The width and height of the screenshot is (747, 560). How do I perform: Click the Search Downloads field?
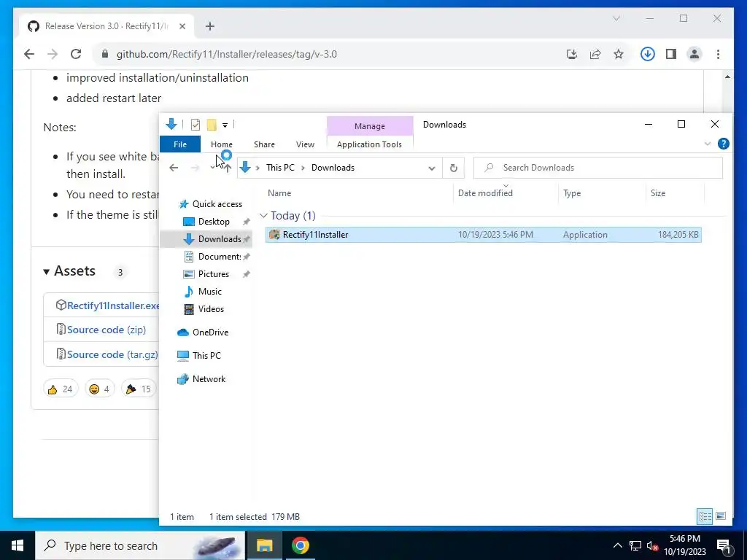[598, 168]
